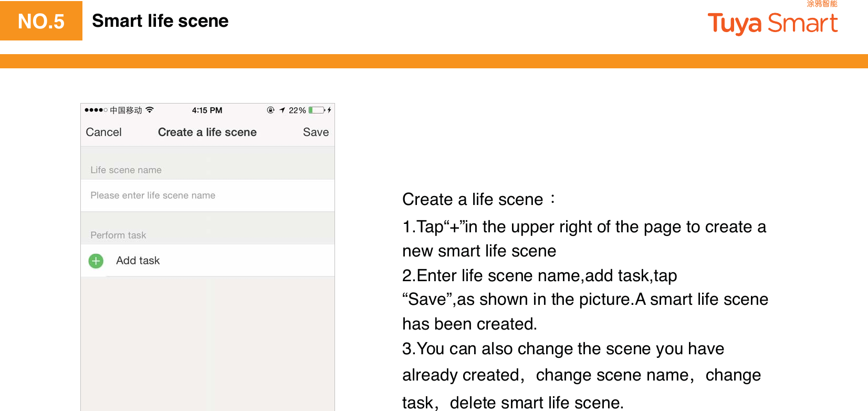The width and height of the screenshot is (868, 411).
Task: Click the life scene name input field
Action: pyautogui.click(x=207, y=196)
